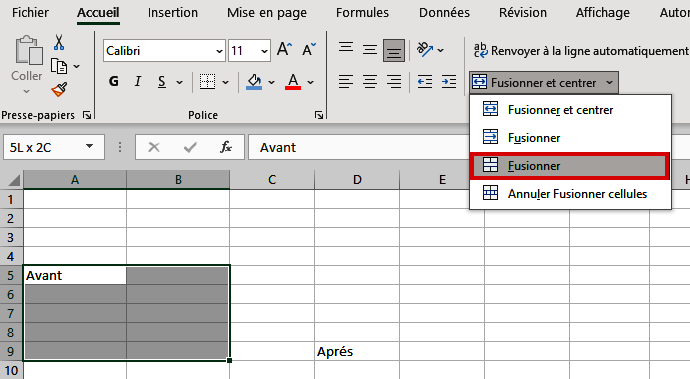Click the Copy icon

59,66
